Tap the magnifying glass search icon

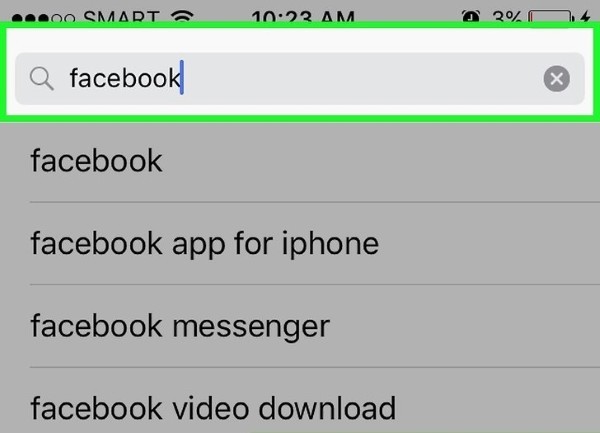point(41,79)
